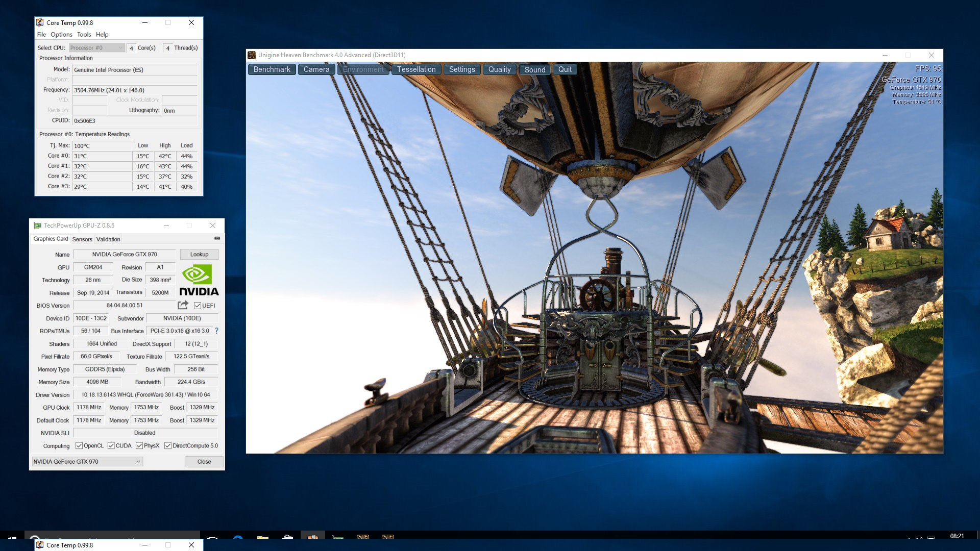Click the GPU value GM204
The image size is (980, 551).
pyautogui.click(x=93, y=267)
